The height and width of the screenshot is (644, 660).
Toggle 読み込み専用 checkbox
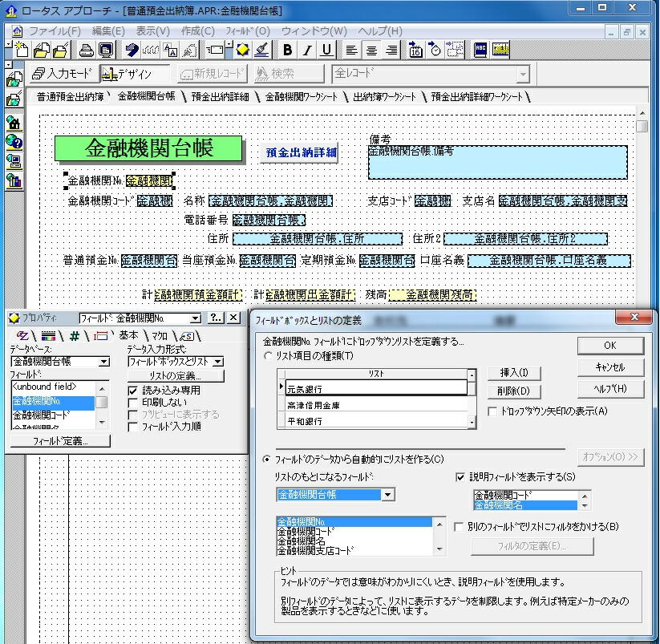tap(132, 391)
